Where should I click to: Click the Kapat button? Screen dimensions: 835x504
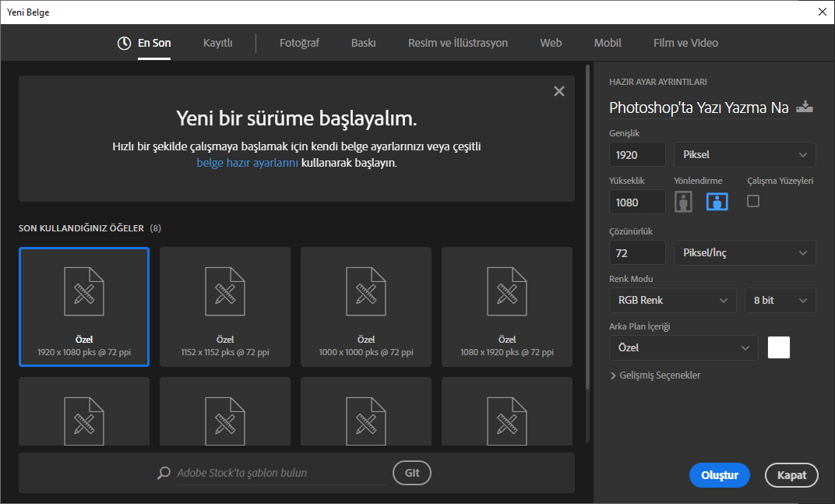[x=791, y=475]
